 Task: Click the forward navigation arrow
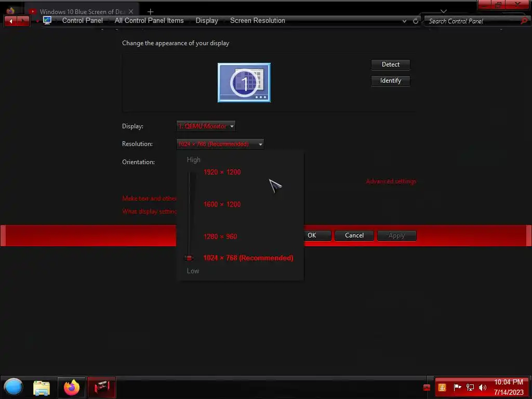pyautogui.click(x=23, y=21)
